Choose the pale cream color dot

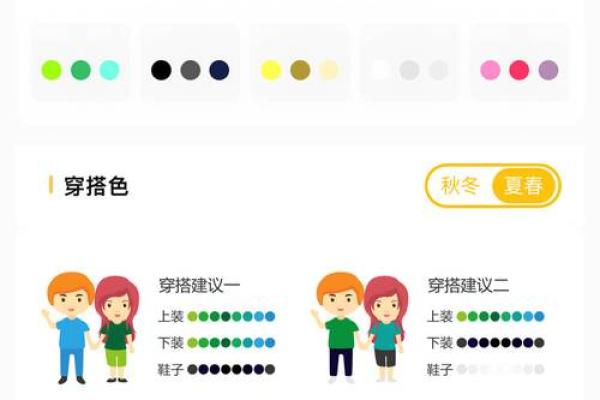329,70
